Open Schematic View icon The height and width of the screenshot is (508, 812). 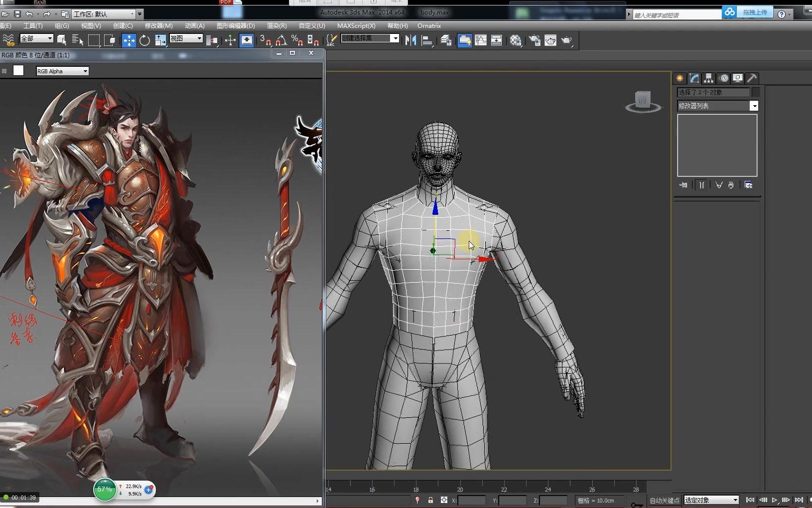(x=497, y=40)
